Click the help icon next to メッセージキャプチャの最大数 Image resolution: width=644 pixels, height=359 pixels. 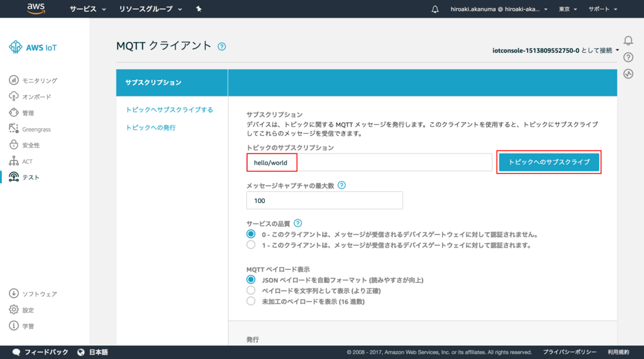click(x=341, y=185)
